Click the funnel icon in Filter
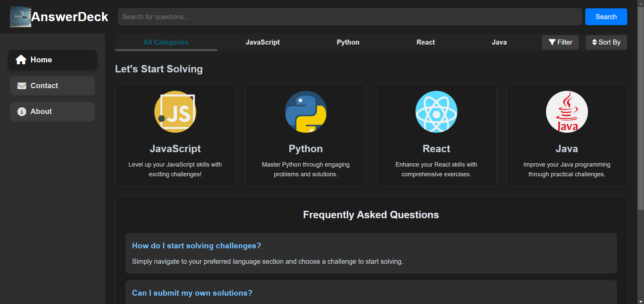This screenshot has height=304, width=644. click(552, 42)
